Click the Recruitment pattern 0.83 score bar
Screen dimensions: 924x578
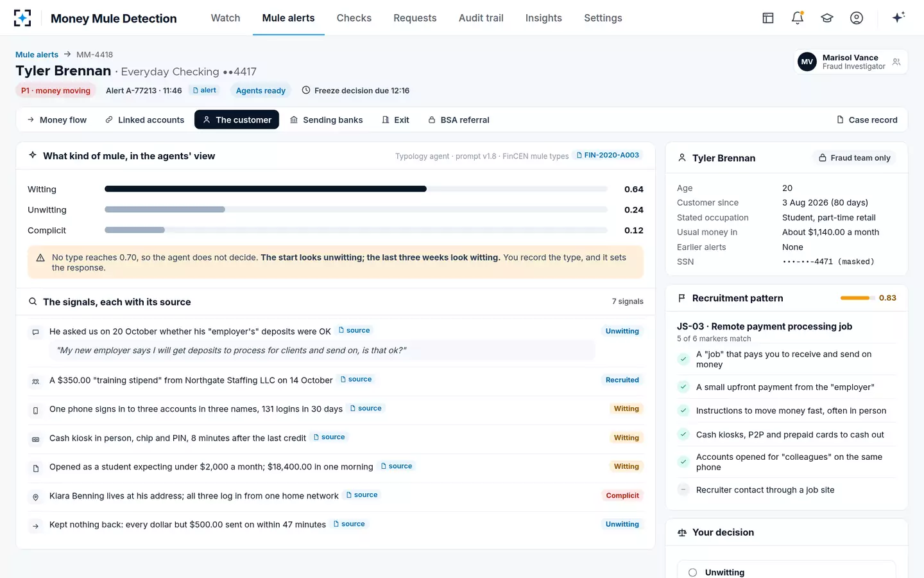click(858, 298)
